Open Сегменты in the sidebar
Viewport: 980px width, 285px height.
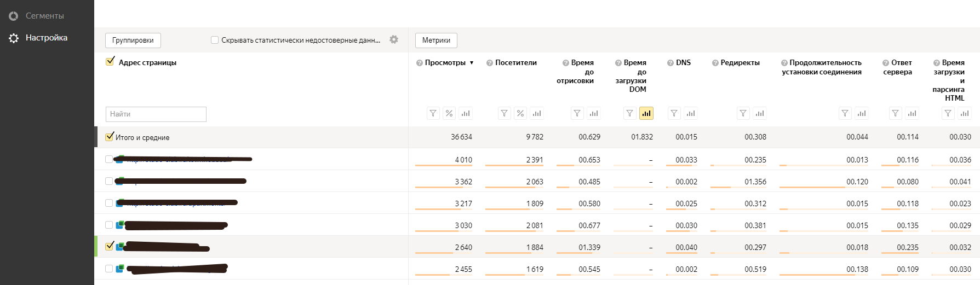tap(44, 16)
